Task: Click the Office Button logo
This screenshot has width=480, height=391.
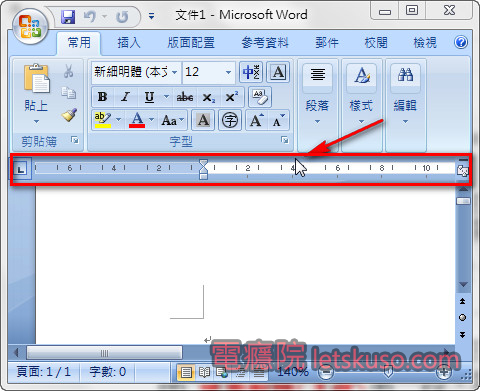Action: coord(30,27)
